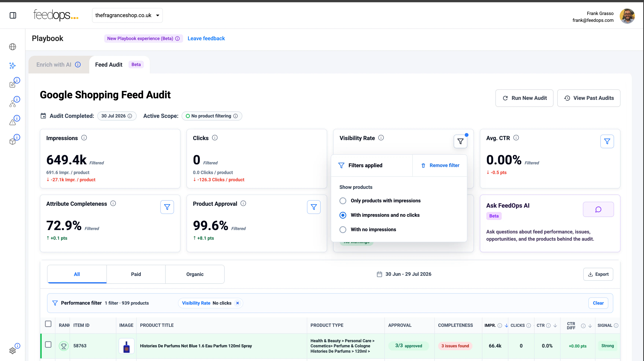Click the trophy rank icon for item 58763
The width and height of the screenshot is (644, 361).
pyautogui.click(x=64, y=346)
